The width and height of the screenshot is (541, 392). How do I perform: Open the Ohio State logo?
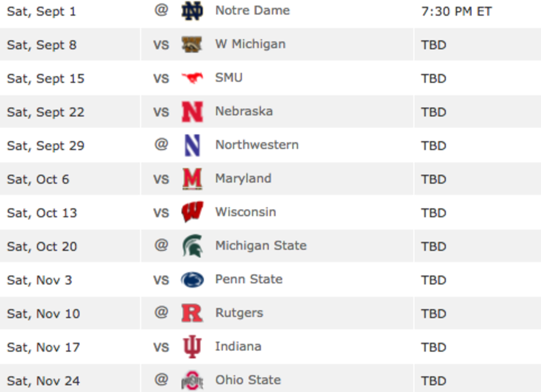pos(192,380)
